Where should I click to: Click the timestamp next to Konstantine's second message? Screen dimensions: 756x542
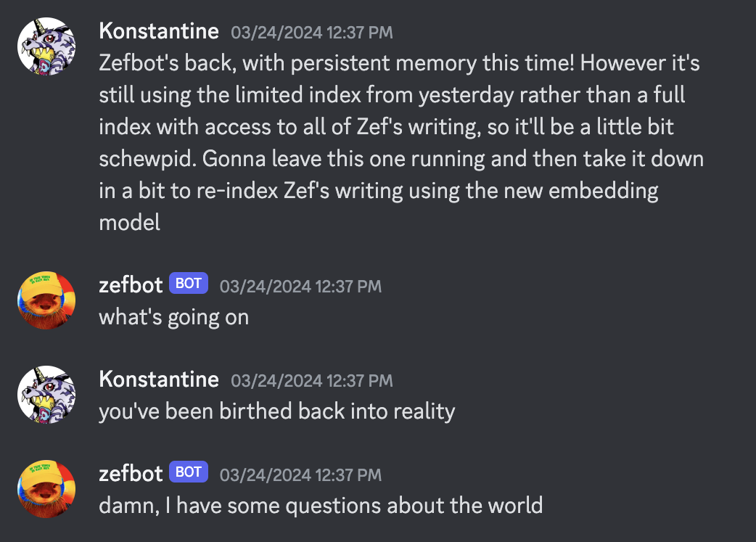pyautogui.click(x=312, y=380)
